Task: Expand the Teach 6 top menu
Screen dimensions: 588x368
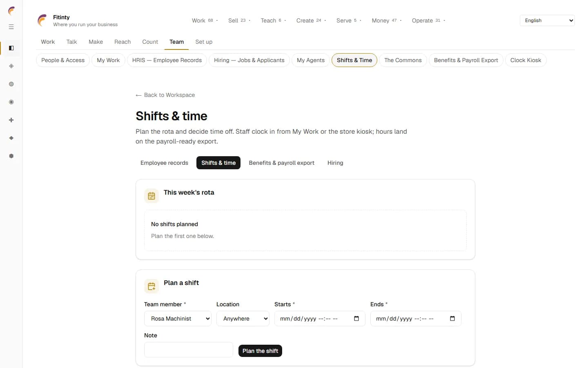Action: point(273,20)
